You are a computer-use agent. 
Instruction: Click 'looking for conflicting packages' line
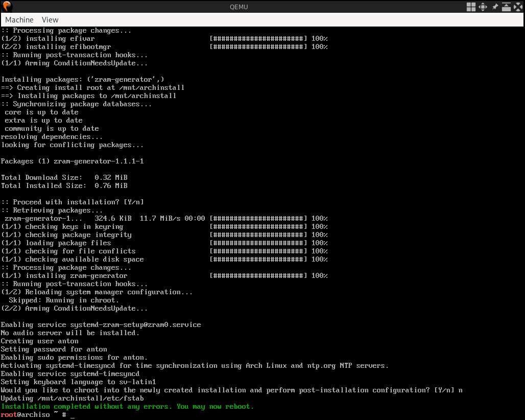(x=73, y=145)
